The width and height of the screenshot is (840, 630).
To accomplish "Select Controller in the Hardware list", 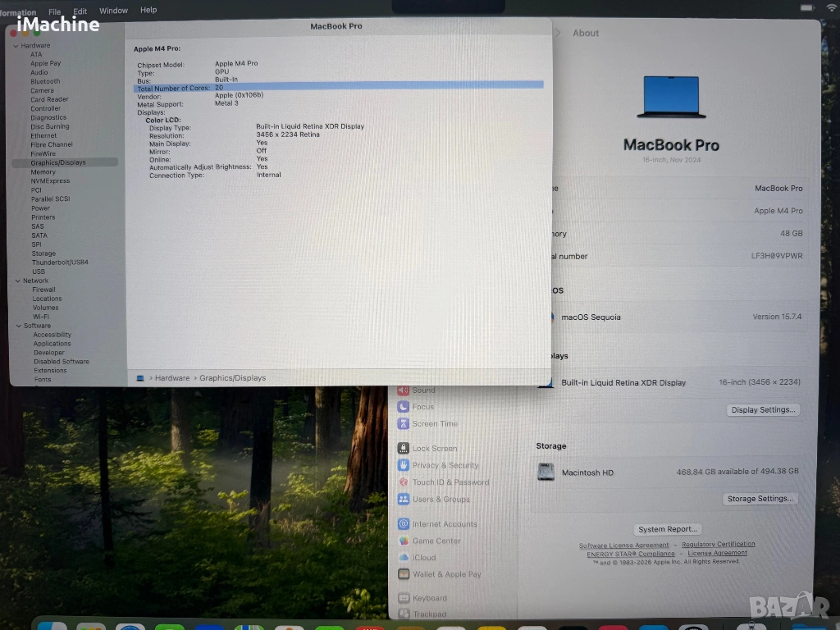I will click(46, 109).
